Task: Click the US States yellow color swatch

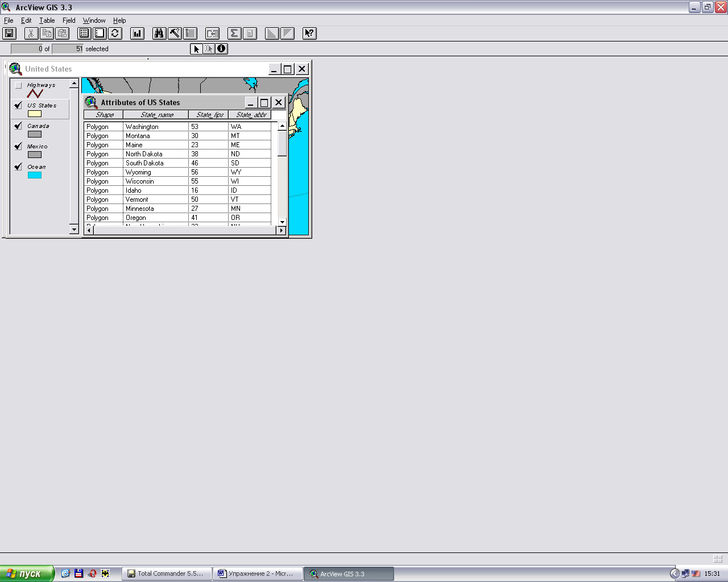Action: [x=35, y=114]
